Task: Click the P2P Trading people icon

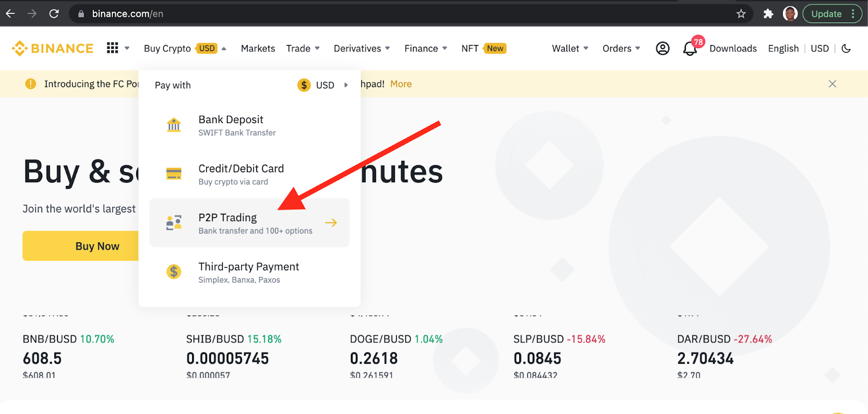Action: pos(174,223)
